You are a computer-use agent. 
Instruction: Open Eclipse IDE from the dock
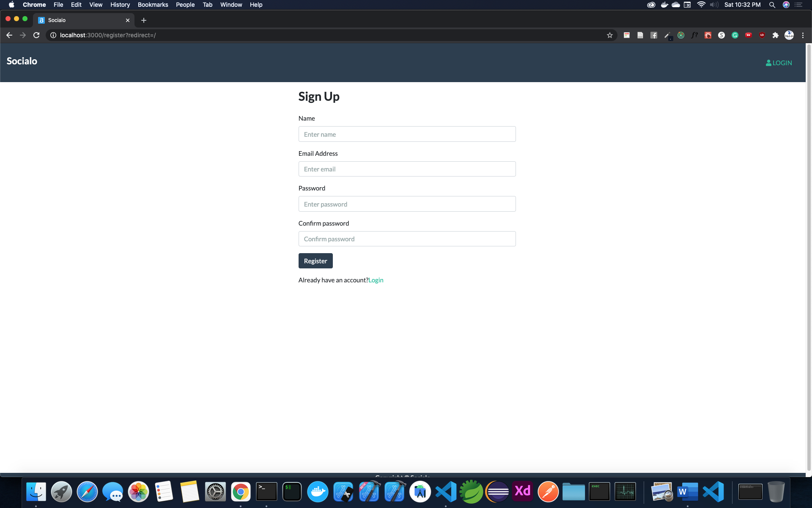497,492
